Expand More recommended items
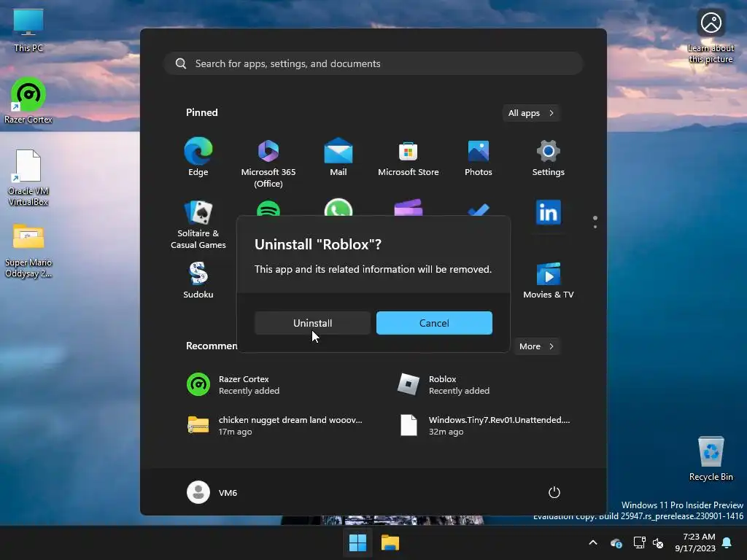This screenshot has height=560, width=747. tap(537, 346)
